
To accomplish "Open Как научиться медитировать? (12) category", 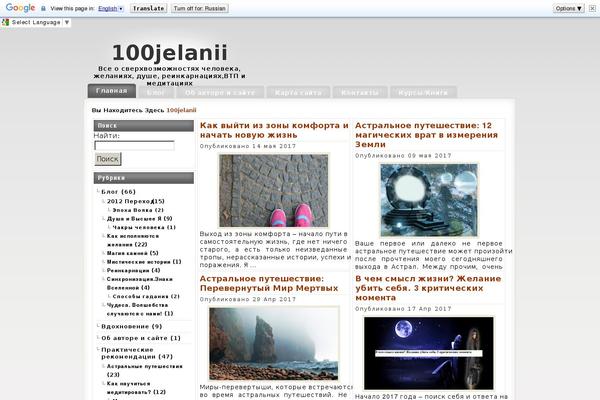I will (x=136, y=388).
